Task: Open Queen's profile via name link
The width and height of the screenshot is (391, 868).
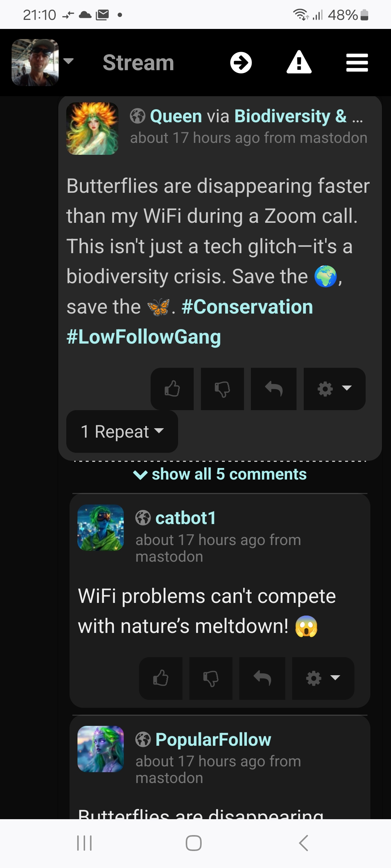Action: (x=176, y=116)
